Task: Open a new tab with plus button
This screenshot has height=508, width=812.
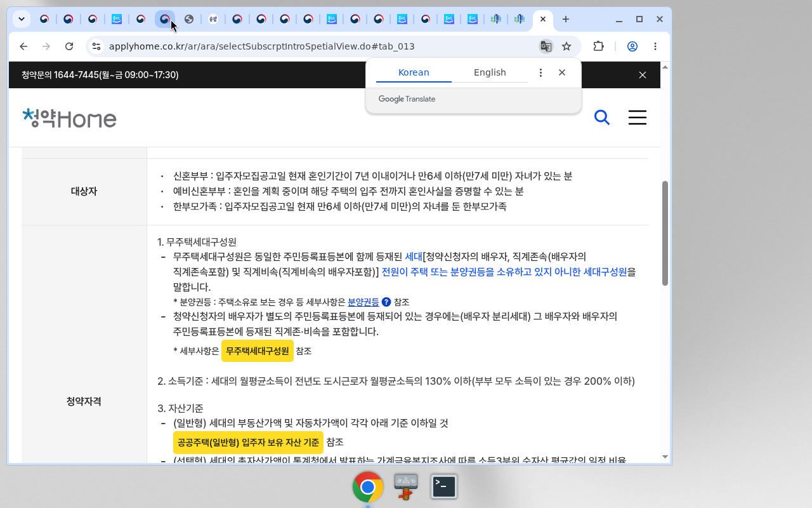Action: (x=566, y=19)
